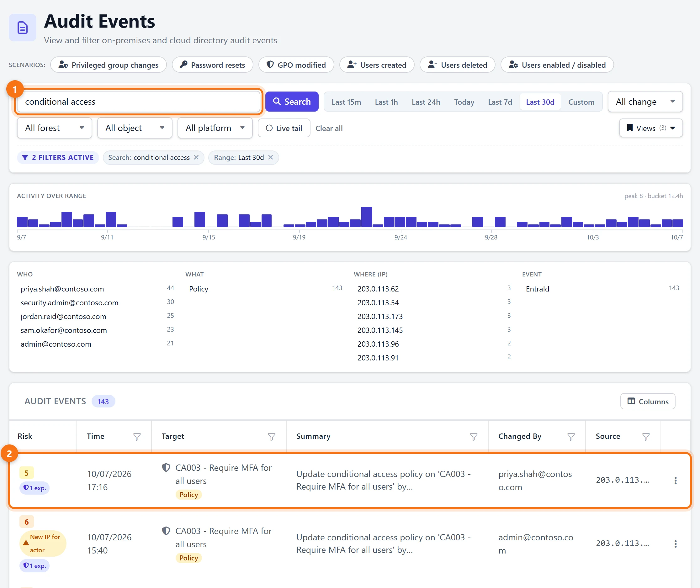
Task: Expand the saved Views dropdown
Action: (x=651, y=128)
